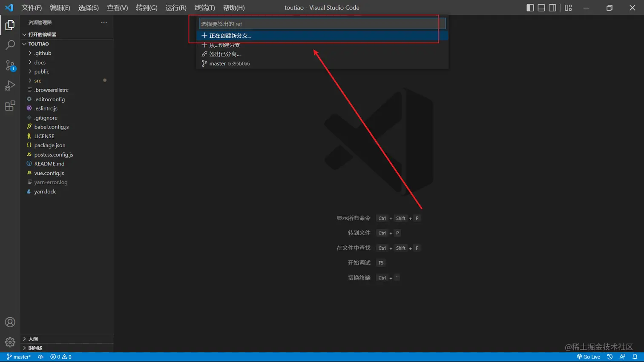Viewport: 644px width, 362px height.
Task: Check out the master b395b0a6 branch entry
Action: (322, 63)
